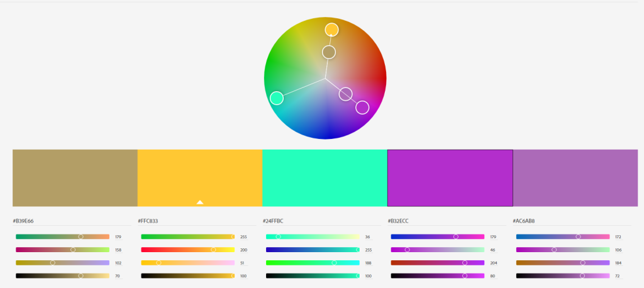
Task: Click the top slider knob under #B39E66
Action: click(x=80, y=237)
